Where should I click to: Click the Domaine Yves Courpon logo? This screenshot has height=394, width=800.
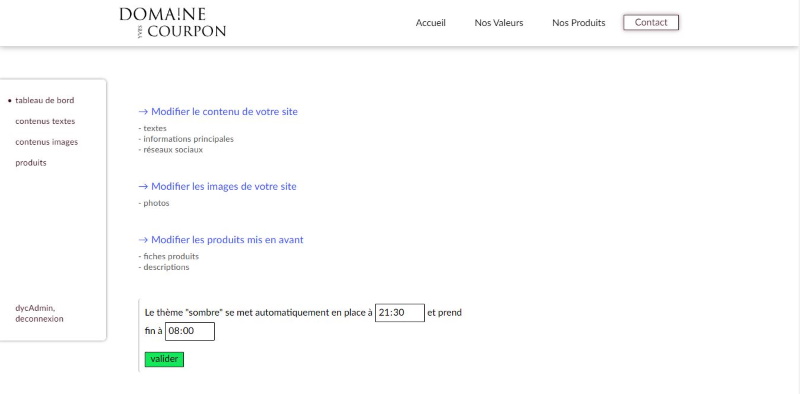[x=172, y=22]
